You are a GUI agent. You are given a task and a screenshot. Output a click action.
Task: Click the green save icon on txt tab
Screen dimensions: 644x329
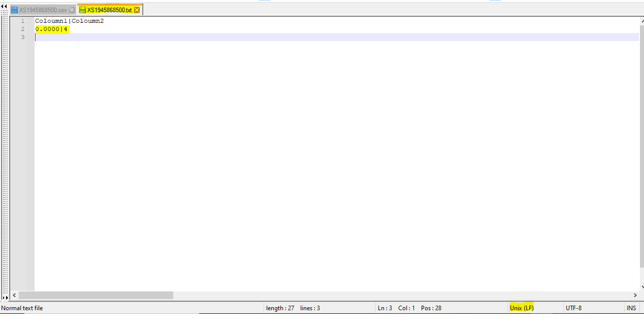[x=82, y=10]
